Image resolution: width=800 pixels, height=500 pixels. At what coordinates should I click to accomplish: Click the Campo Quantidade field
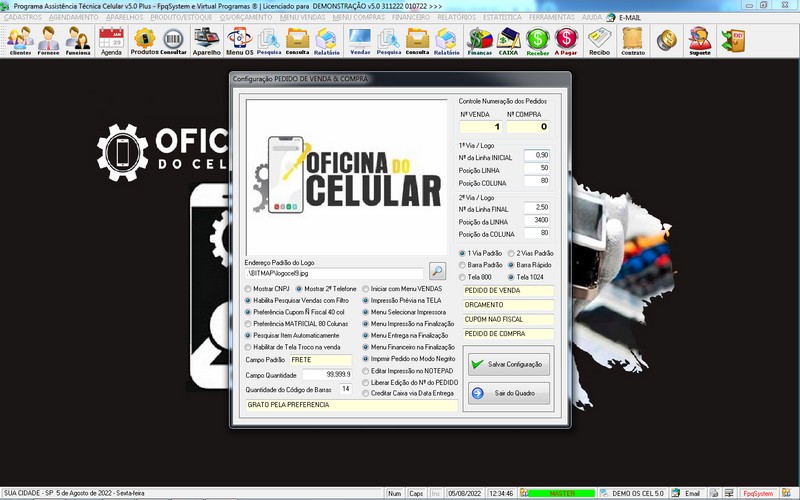click(x=327, y=374)
